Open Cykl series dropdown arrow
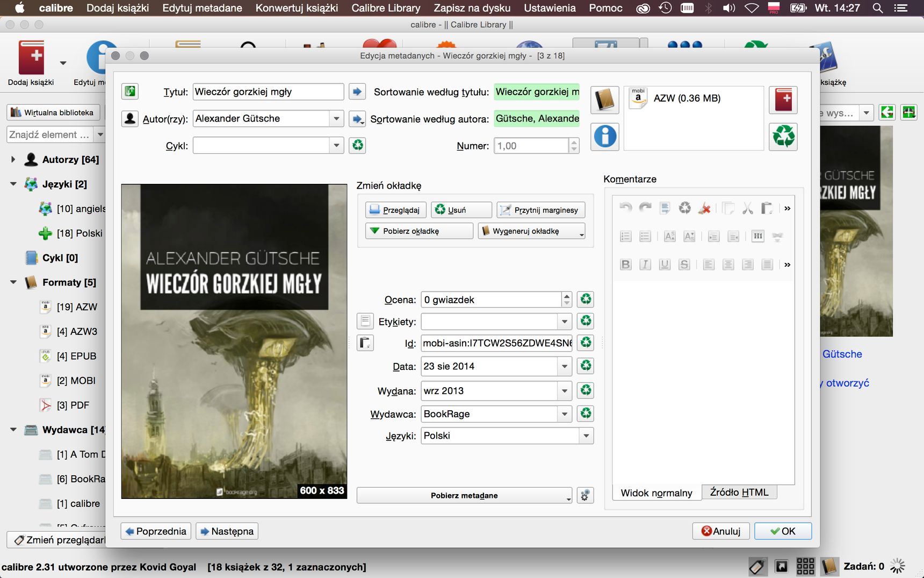The image size is (924, 578). [x=336, y=145]
